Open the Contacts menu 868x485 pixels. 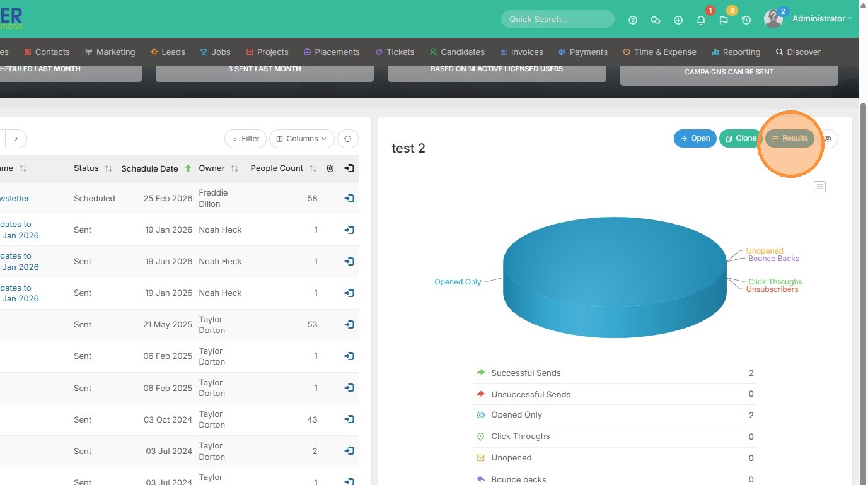coord(47,52)
